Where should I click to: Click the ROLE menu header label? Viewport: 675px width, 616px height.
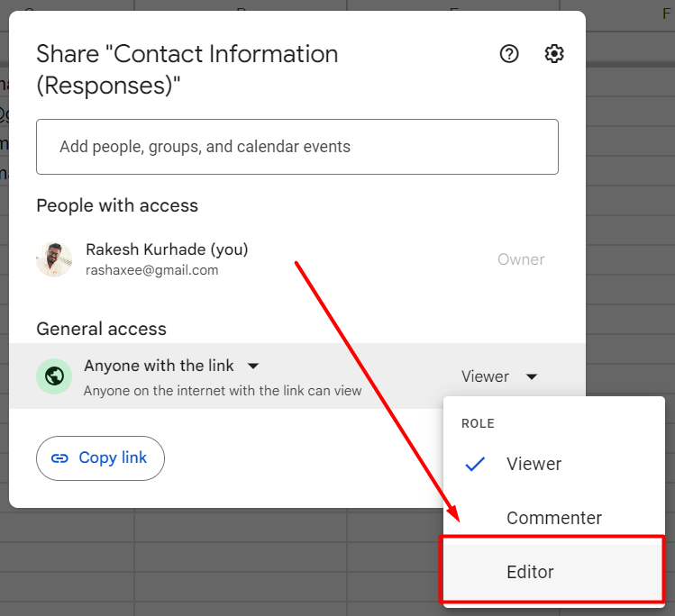click(478, 423)
